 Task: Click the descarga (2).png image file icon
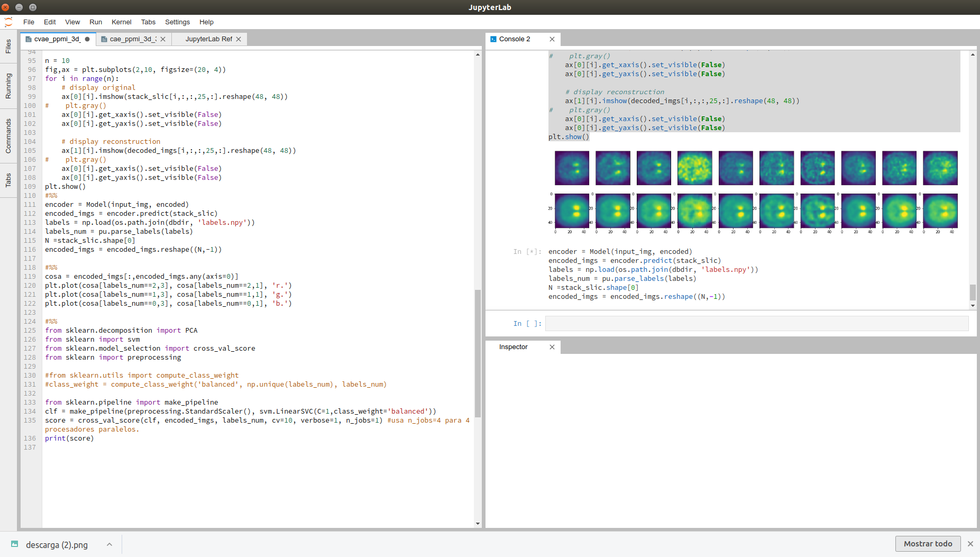pyautogui.click(x=15, y=544)
